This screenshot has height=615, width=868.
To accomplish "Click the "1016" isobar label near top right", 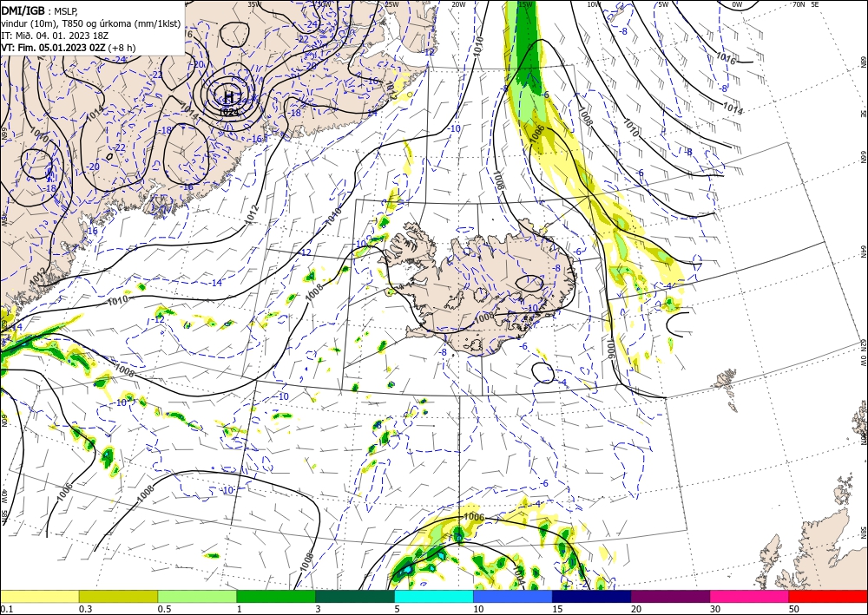I will [x=726, y=58].
